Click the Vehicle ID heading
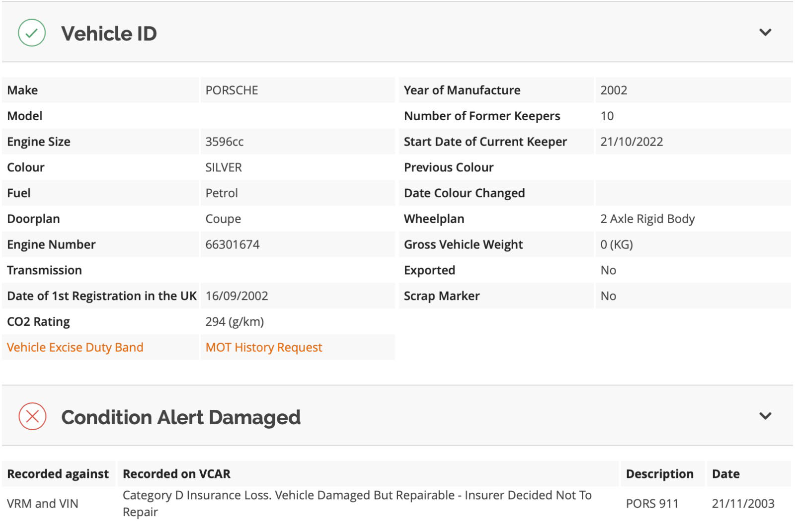The width and height of the screenshot is (795, 532). [x=109, y=34]
